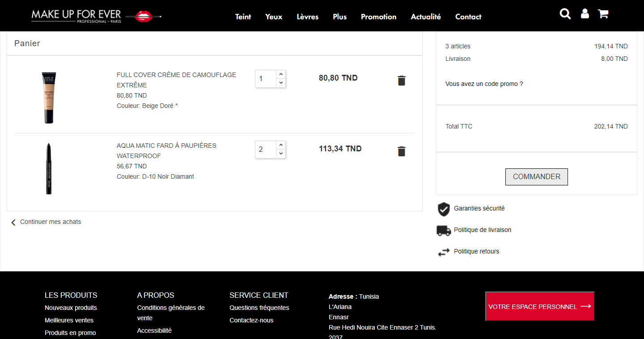
Task: Open the user account icon
Action: click(x=585, y=14)
